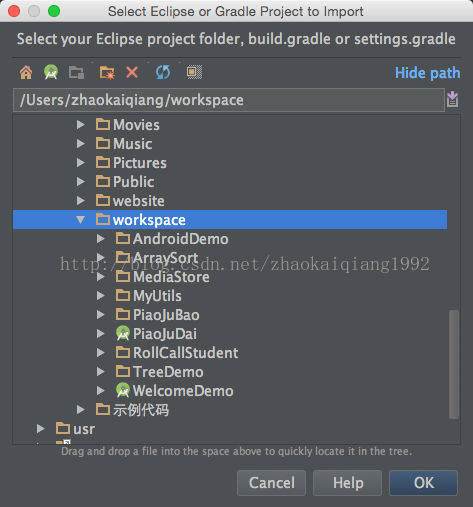This screenshot has width=473, height=507.
Task: Click the red X delete icon
Action: [132, 72]
